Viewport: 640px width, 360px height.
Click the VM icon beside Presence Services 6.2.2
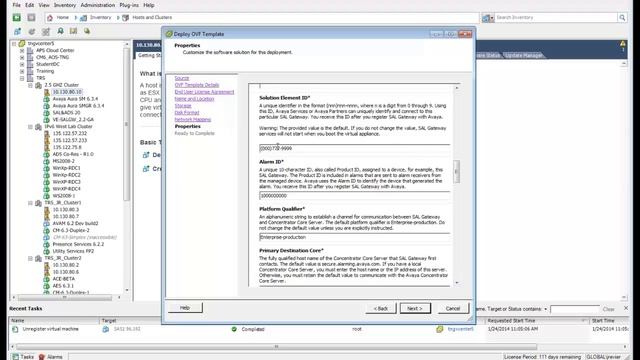click(x=47, y=244)
